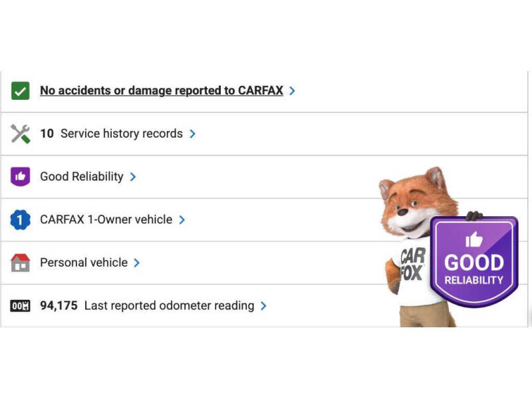Expand the odometer reading row chevron
The height and width of the screenshot is (399, 532).
(x=263, y=306)
